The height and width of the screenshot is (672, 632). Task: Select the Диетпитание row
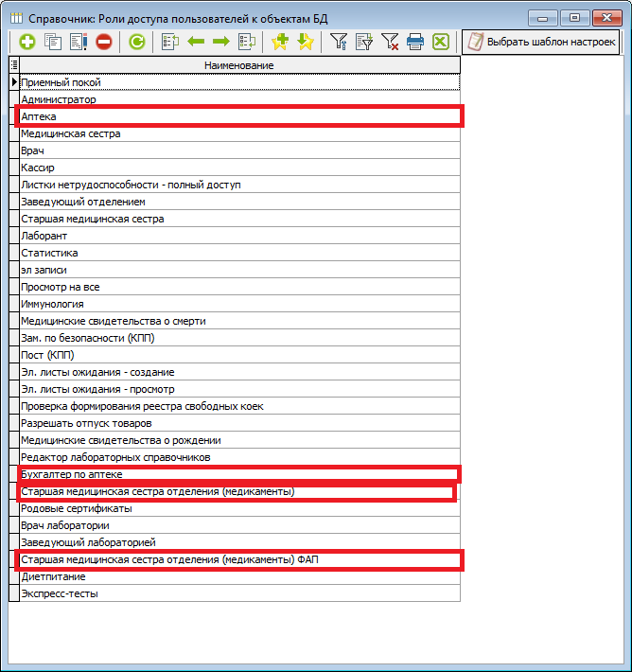coord(238,576)
